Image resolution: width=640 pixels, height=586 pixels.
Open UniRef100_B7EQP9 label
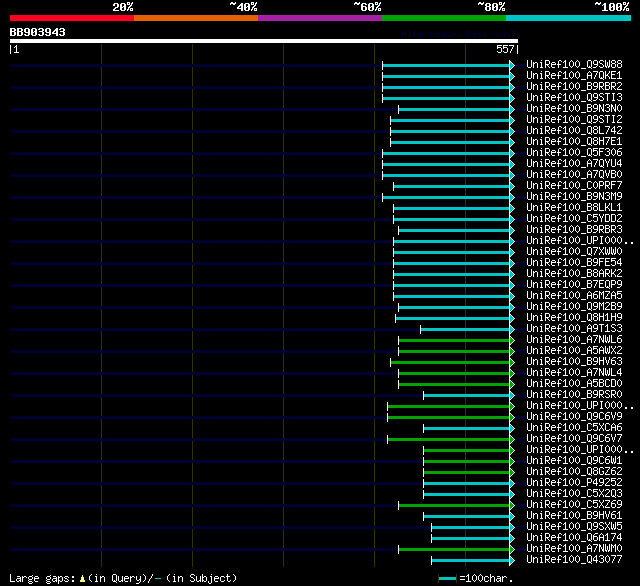point(574,285)
